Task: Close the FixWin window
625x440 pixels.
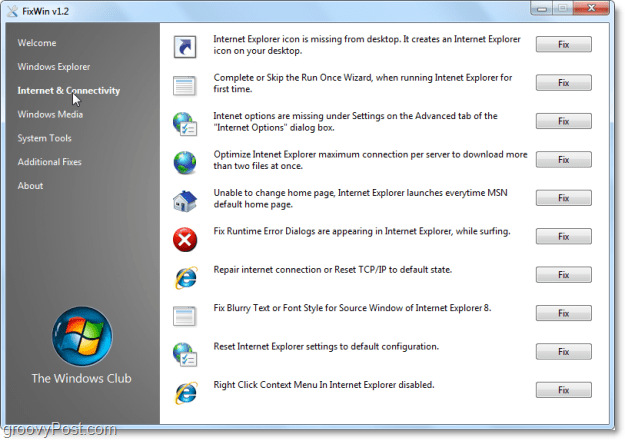Action: pos(592,8)
